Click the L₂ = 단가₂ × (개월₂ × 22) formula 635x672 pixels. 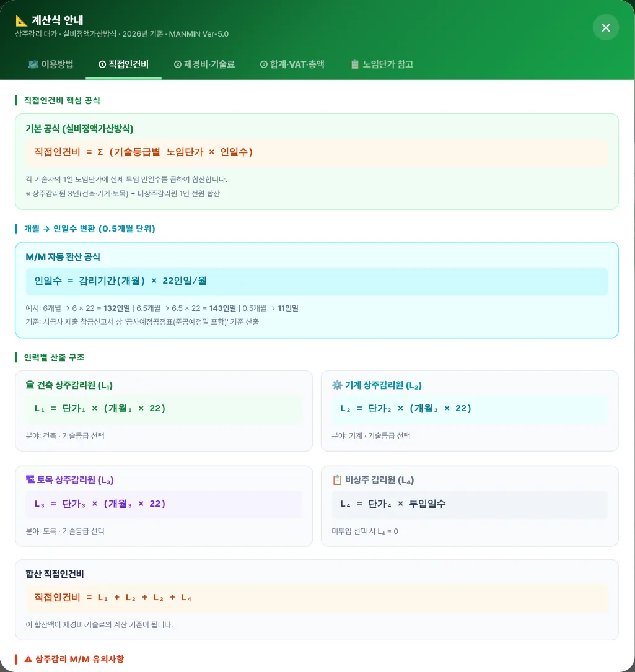tap(406, 408)
